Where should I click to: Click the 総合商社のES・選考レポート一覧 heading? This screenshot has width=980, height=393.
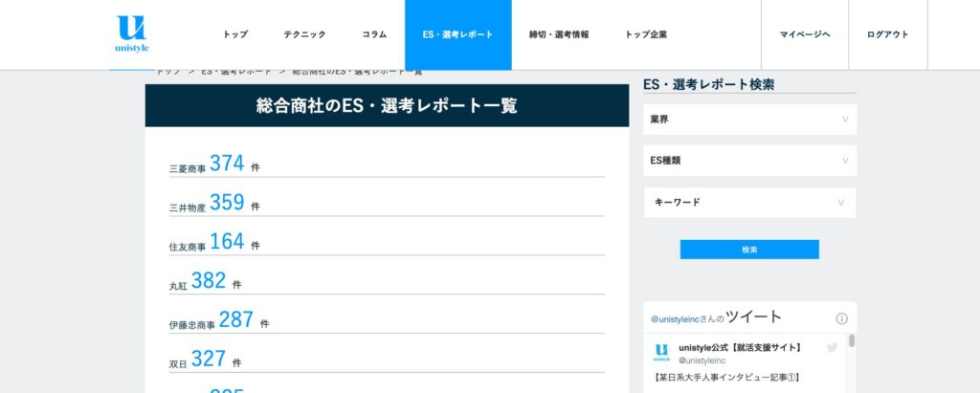coord(387,105)
